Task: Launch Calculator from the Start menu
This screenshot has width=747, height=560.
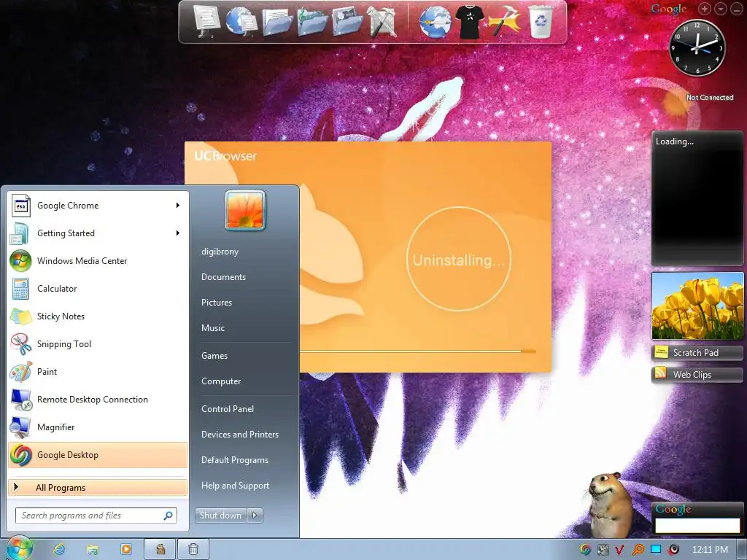Action: click(98, 289)
